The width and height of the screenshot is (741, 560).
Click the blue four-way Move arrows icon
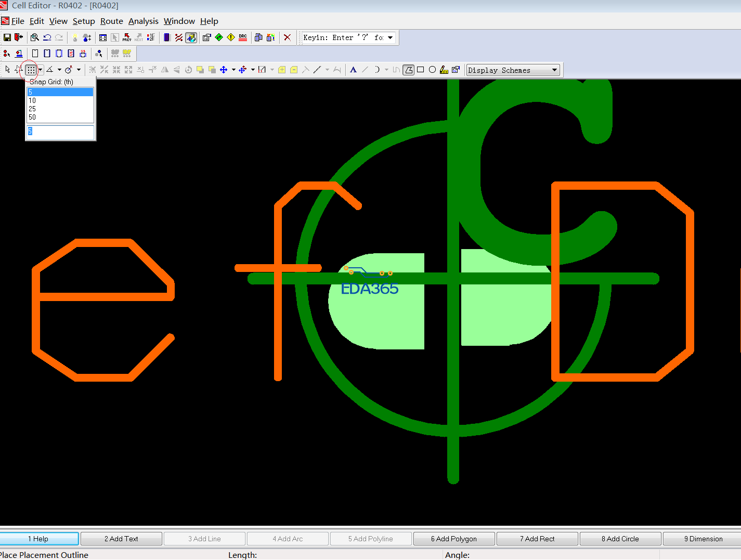[x=224, y=70]
